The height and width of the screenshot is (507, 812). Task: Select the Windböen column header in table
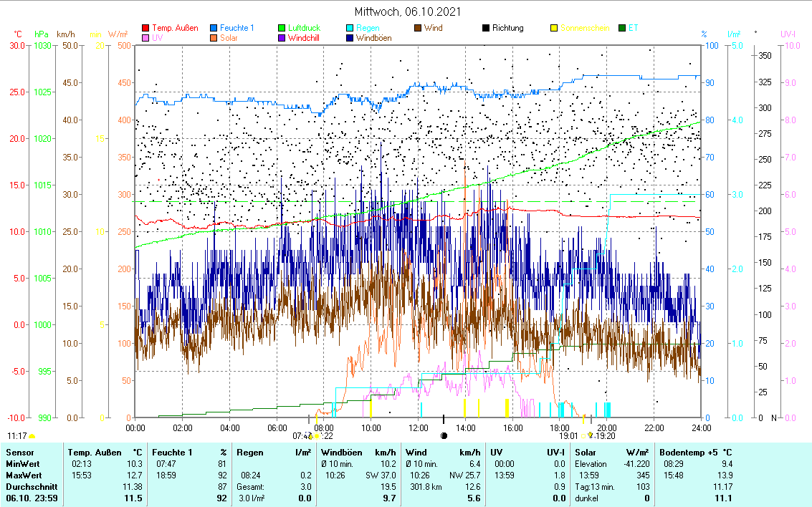point(340,453)
